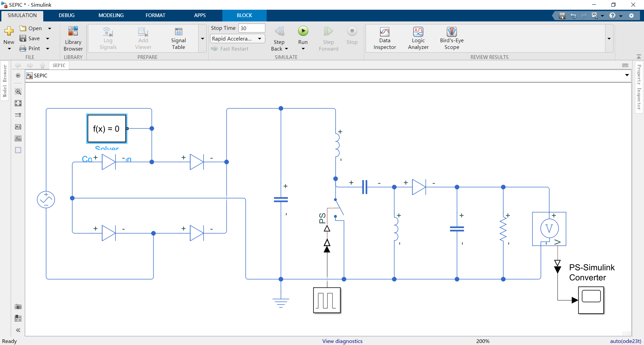
Task: Select the Scope block
Action: coord(591,300)
